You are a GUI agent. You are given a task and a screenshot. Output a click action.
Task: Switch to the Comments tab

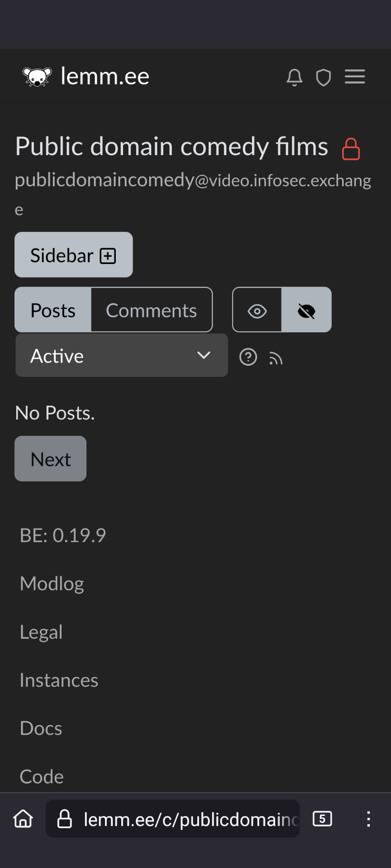152,310
